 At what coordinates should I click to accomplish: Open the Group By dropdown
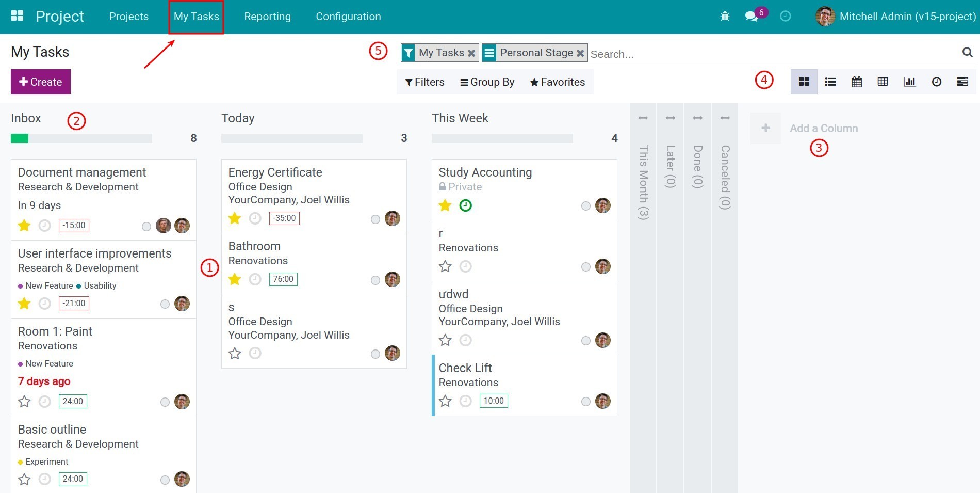(x=487, y=82)
